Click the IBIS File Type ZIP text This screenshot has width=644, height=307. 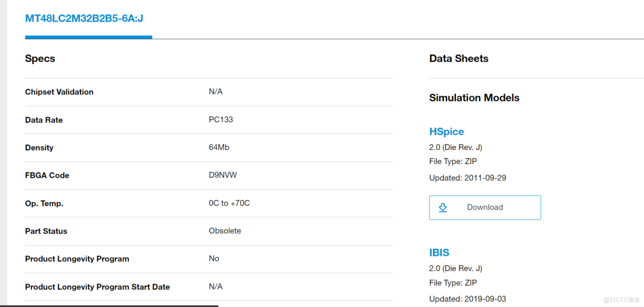[453, 283]
